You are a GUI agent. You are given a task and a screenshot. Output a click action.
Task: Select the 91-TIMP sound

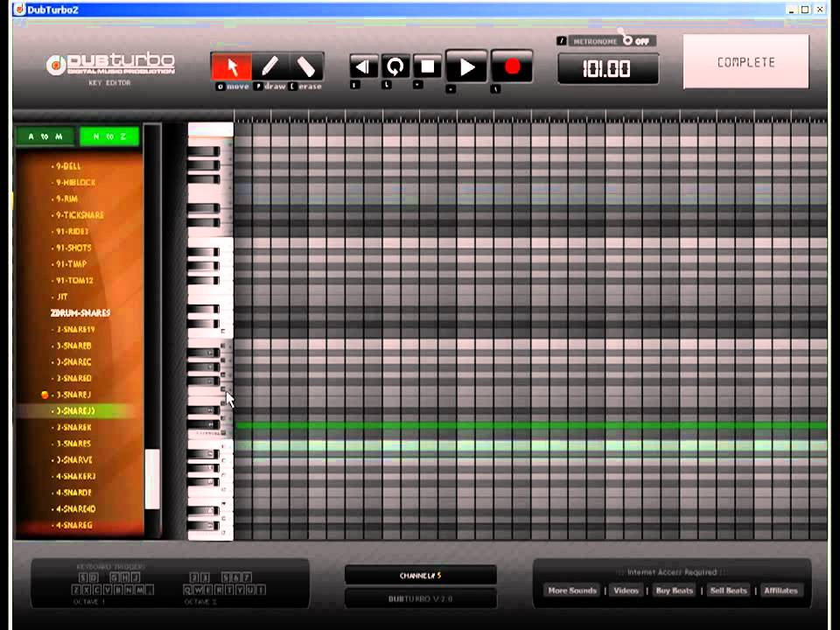point(71,264)
